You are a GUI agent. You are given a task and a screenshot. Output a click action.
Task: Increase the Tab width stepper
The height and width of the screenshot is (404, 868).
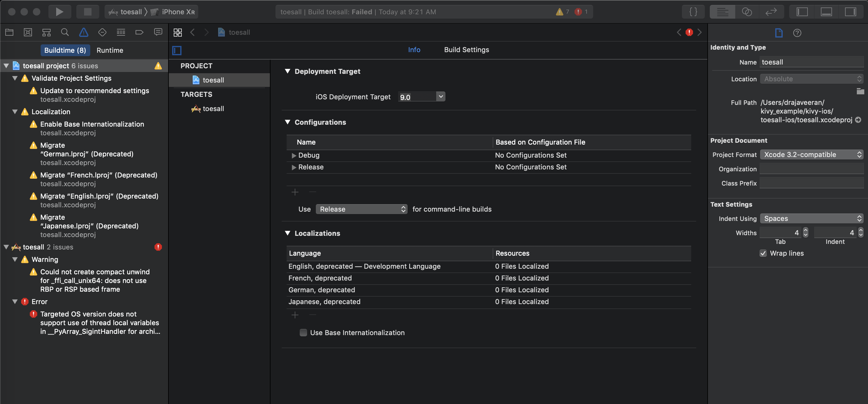(805, 231)
